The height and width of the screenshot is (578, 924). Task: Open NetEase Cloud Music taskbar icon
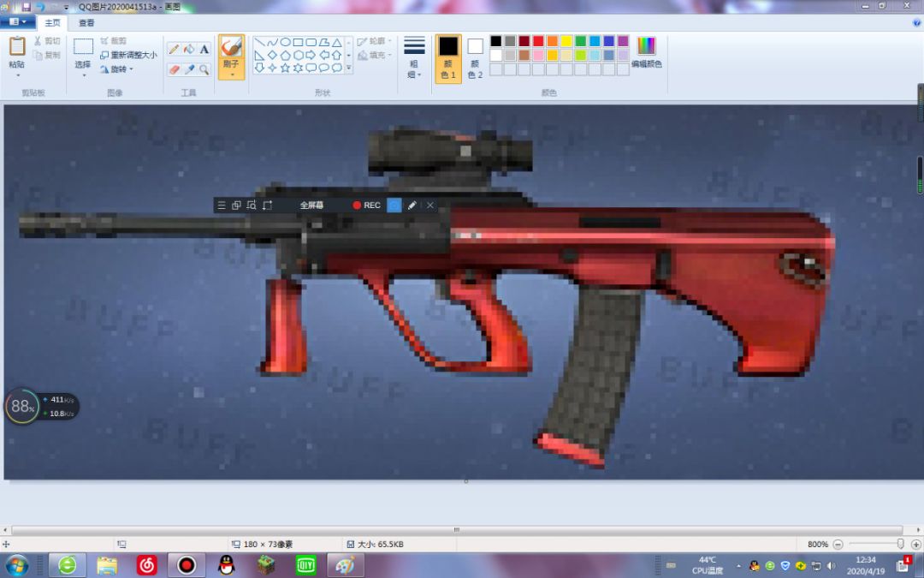point(147,566)
